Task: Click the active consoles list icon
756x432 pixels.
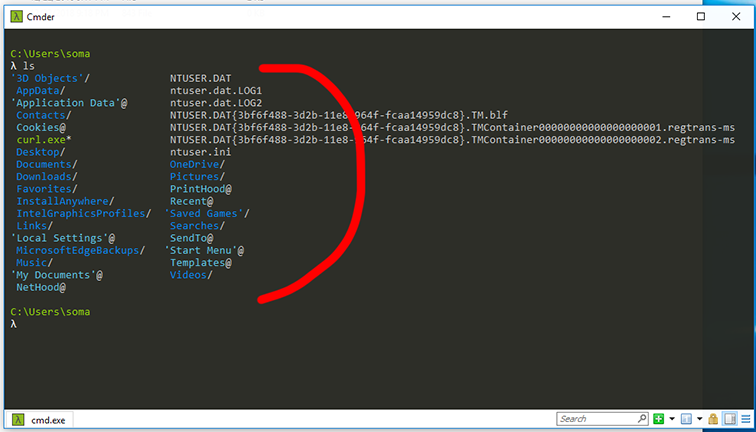Action: click(x=686, y=418)
